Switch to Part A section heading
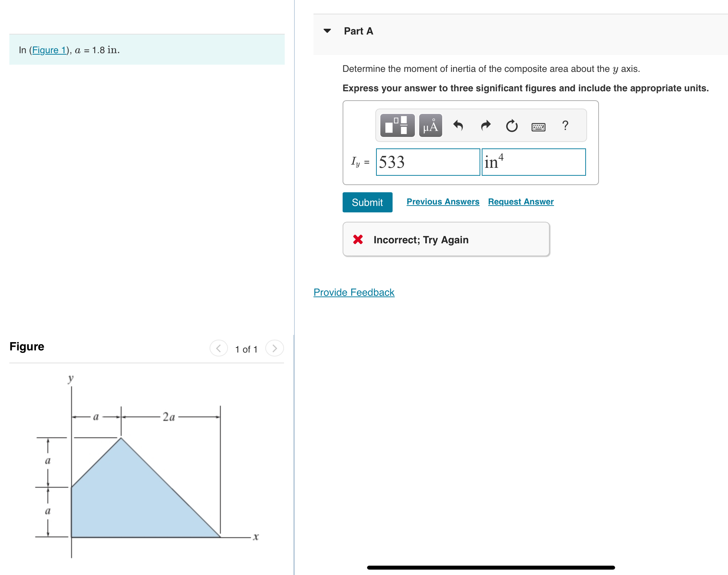Screen dimensions: 728x575 [358, 31]
